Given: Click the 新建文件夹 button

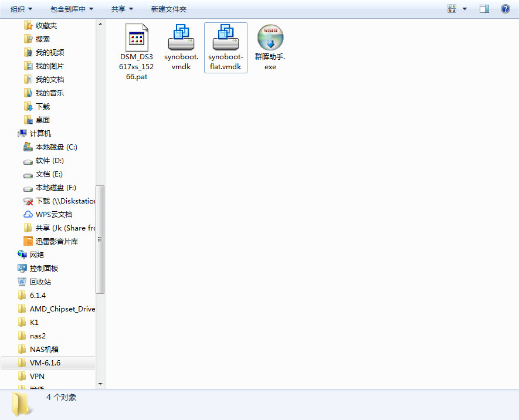Looking at the screenshot, I should click(168, 9).
